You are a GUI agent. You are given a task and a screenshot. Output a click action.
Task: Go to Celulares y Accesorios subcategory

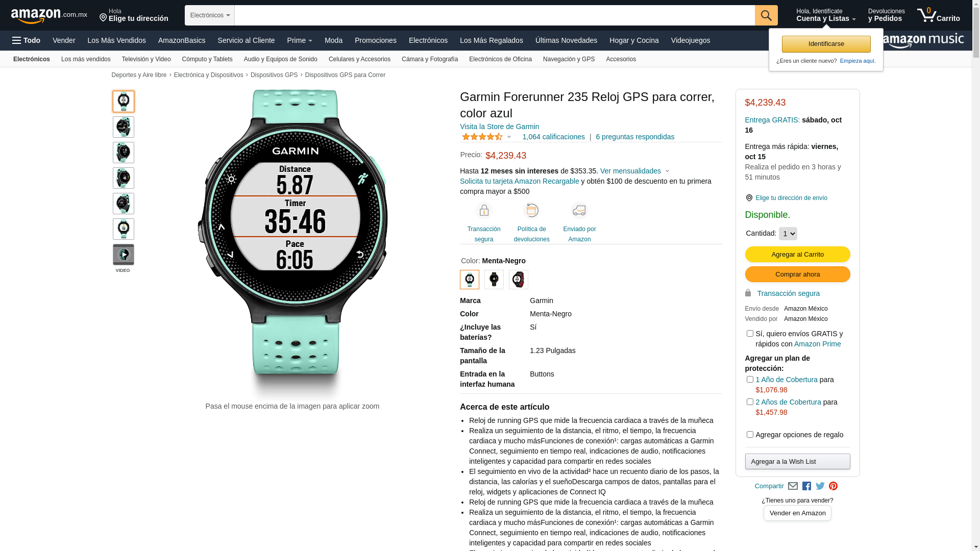(359, 59)
